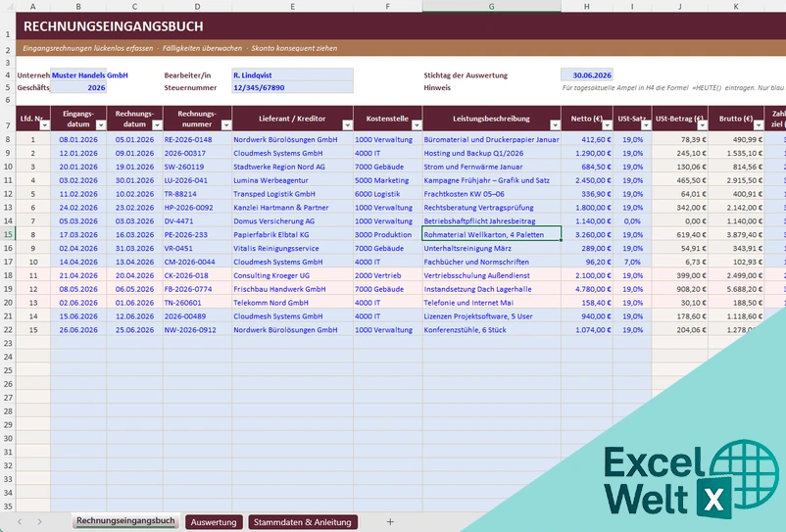
Task: Open the Stammdaten & Anleitung sheet tab
Action: pos(303,522)
